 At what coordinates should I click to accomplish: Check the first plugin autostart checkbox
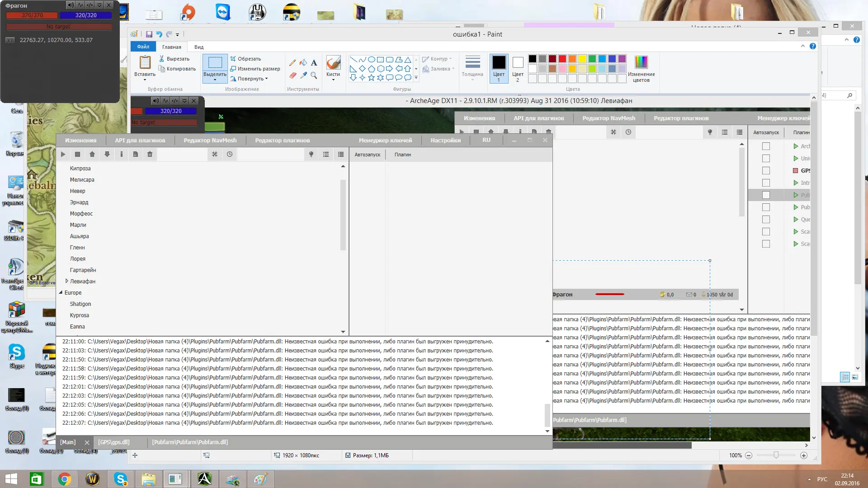point(766,146)
